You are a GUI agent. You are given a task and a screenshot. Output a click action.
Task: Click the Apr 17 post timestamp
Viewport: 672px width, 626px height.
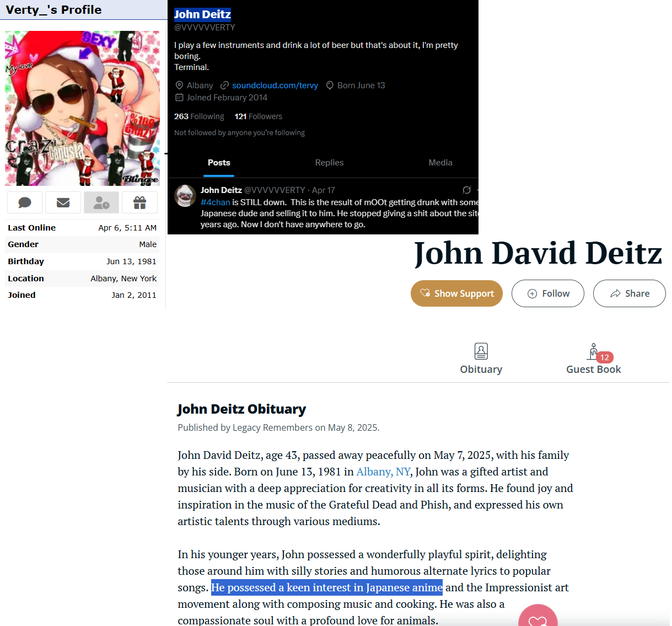coord(324,190)
